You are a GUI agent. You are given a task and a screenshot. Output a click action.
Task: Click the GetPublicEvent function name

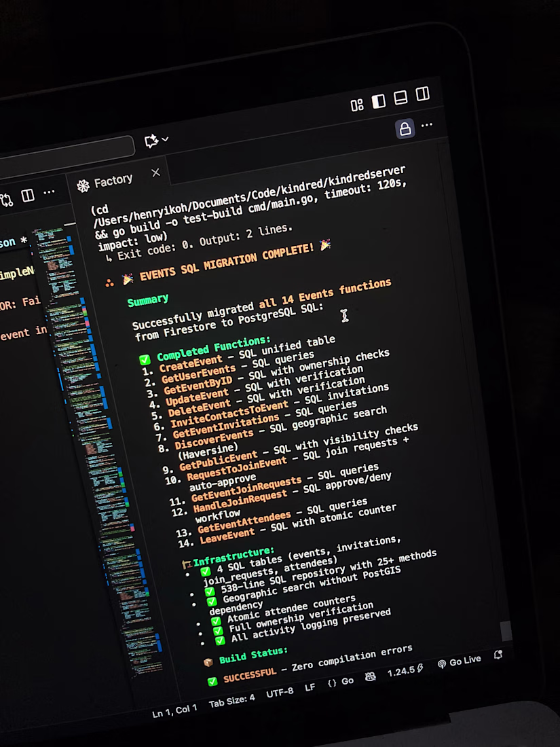click(x=218, y=461)
